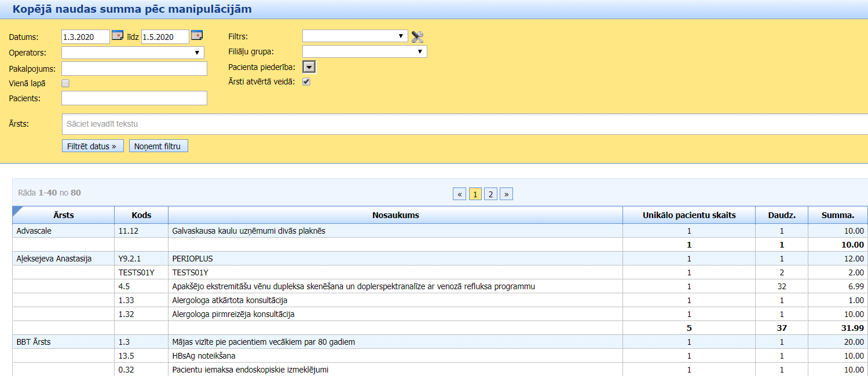Jump to first page arrow
The image size is (868, 376).
point(459,194)
